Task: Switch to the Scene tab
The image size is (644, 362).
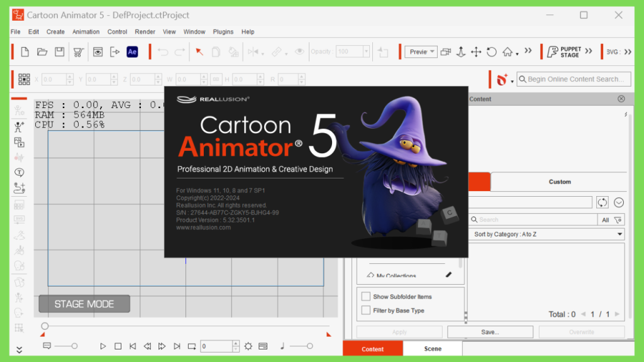Action: click(433, 348)
